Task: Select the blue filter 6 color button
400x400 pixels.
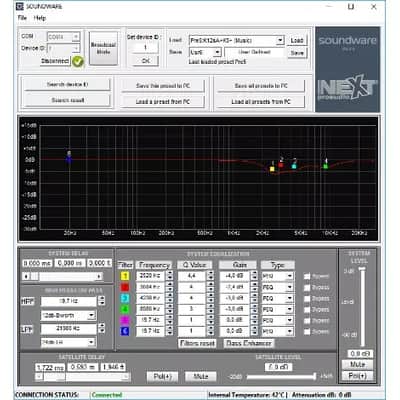Action: point(125,331)
